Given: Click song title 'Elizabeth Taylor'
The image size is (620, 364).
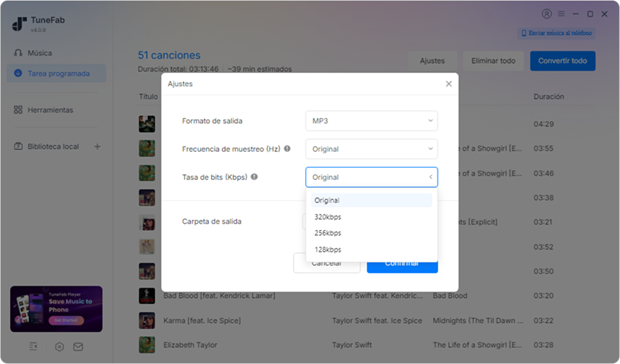Looking at the screenshot, I should pos(190,345).
